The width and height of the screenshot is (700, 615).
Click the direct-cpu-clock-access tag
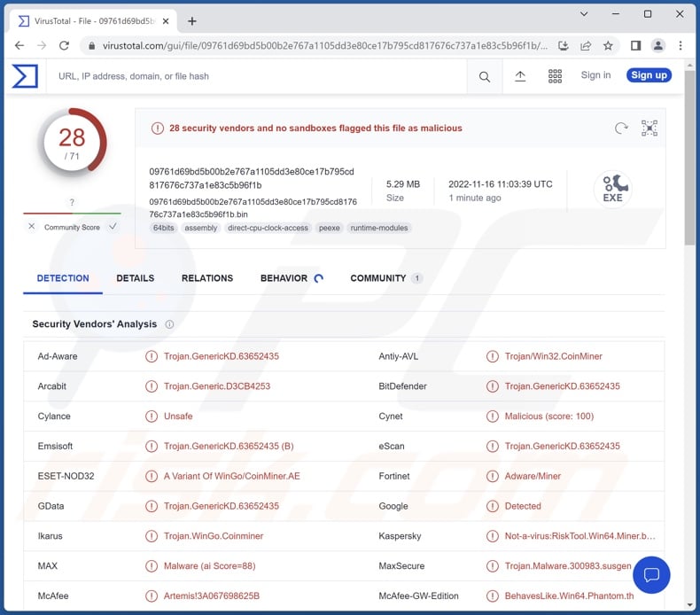(x=268, y=228)
